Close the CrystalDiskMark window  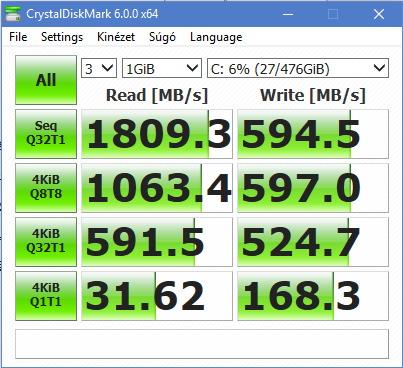pos(379,14)
